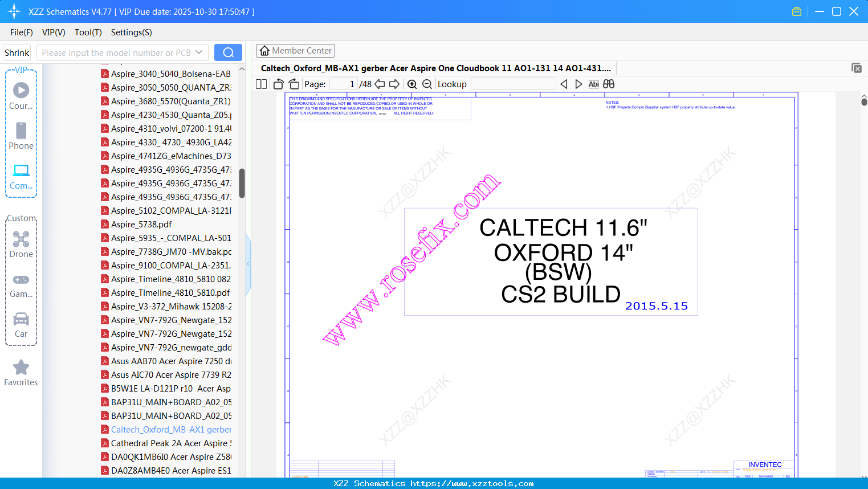Toggle the Abi whole-word match icon
This screenshot has width=868, height=489.
pyautogui.click(x=593, y=84)
